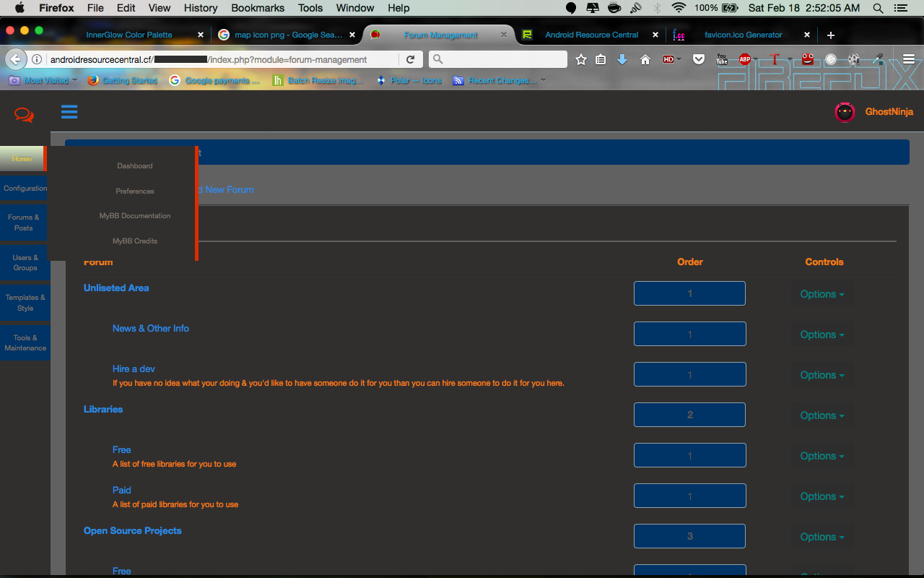Open the Forums & Posts sidebar section
The image size is (924, 578).
pos(25,223)
